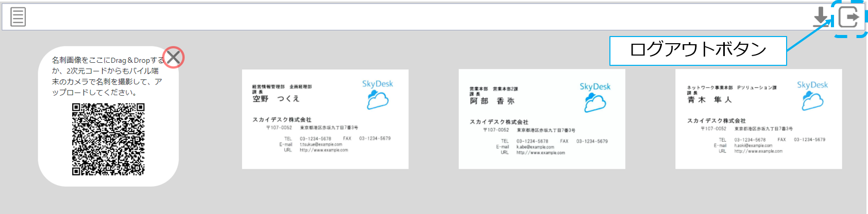This screenshot has width=868, height=214.
Task: Open the list menu icon
Action: (18, 16)
